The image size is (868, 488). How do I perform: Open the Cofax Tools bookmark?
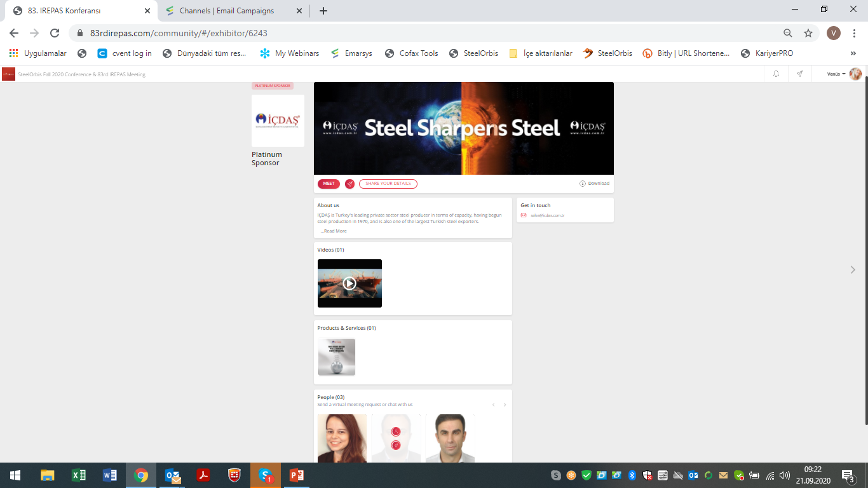coord(412,53)
